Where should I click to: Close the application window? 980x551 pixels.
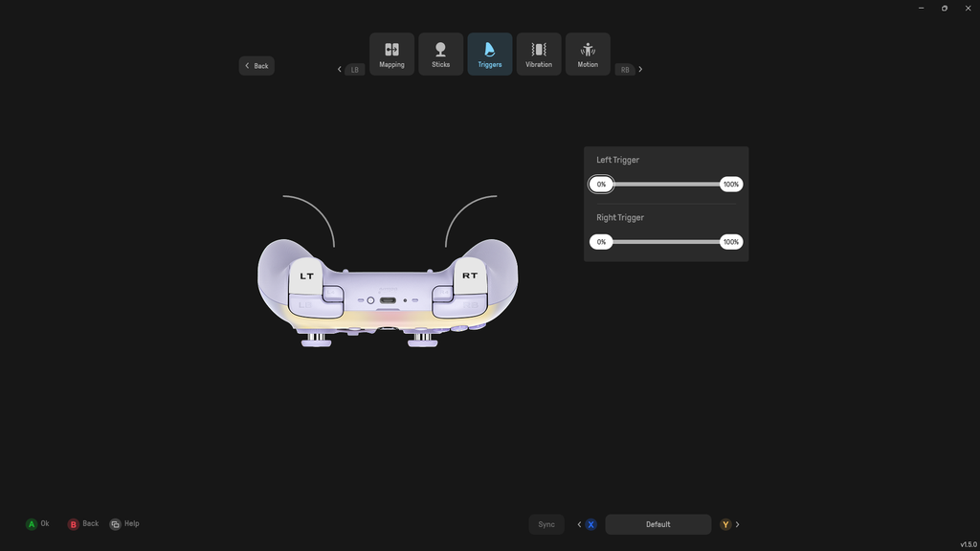tap(969, 8)
